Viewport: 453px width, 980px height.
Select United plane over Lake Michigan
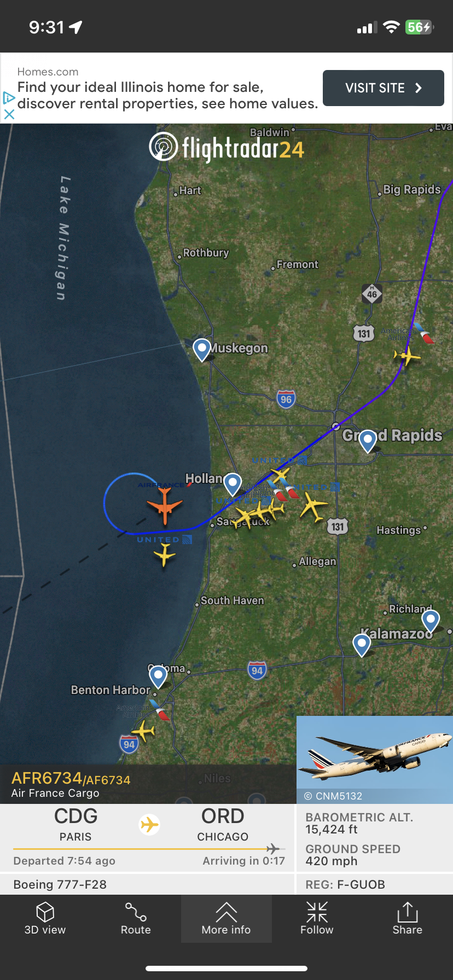point(164,556)
